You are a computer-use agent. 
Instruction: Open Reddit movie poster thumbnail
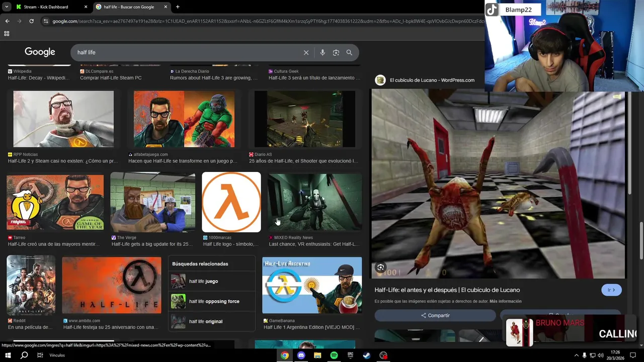31,285
